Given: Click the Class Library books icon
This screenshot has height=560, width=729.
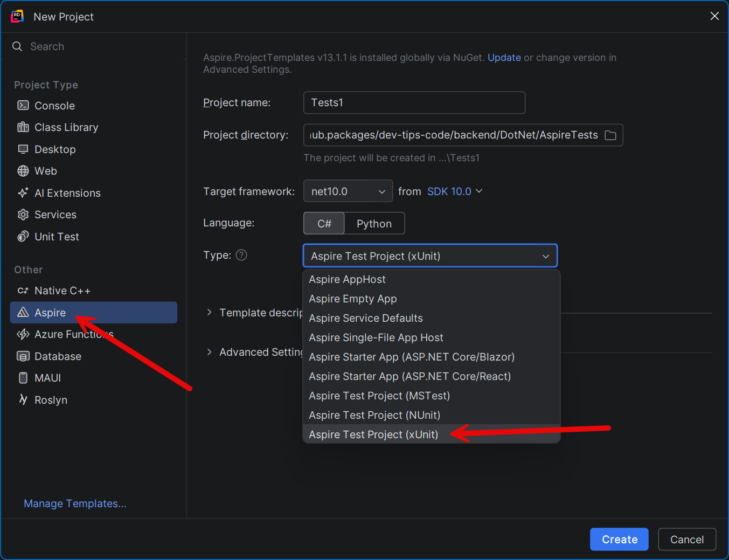Looking at the screenshot, I should coord(23,127).
